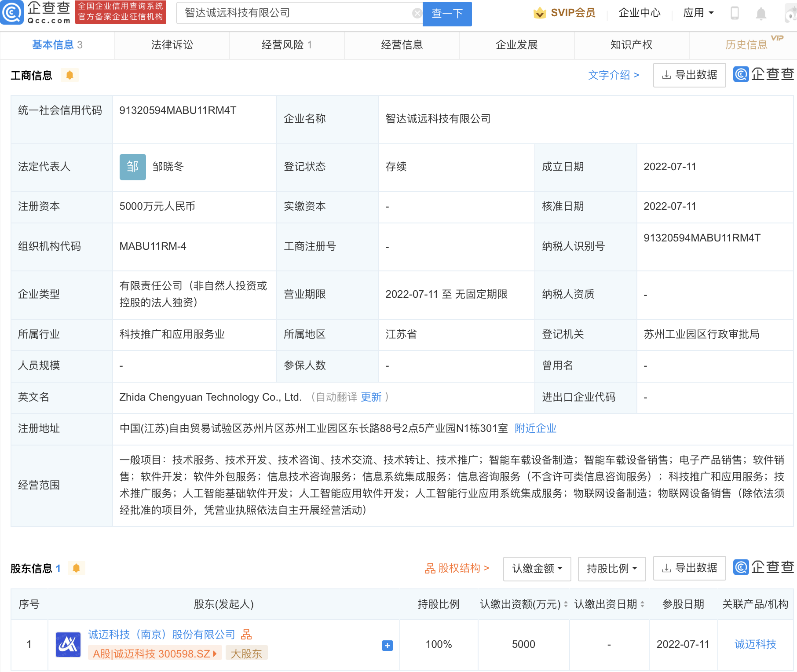This screenshot has height=672, width=797.
Task: Click 更新 link next to English name
Action: point(371,397)
